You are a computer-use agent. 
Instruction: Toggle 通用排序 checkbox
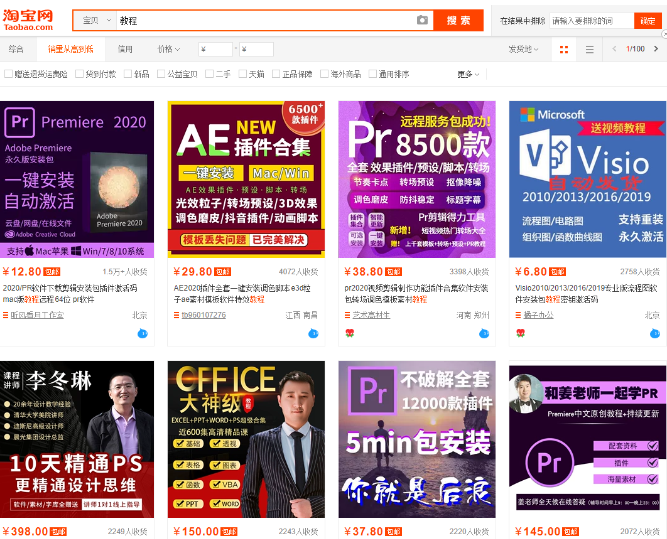(373, 74)
